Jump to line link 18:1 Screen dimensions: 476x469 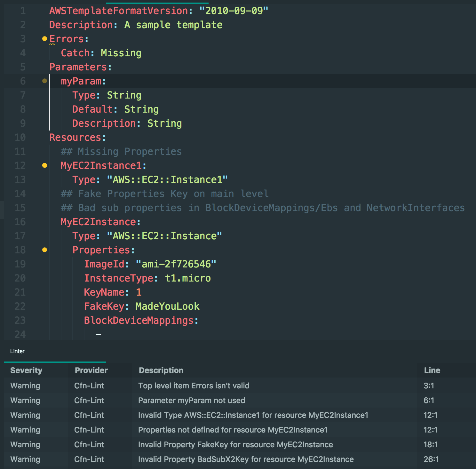(431, 444)
